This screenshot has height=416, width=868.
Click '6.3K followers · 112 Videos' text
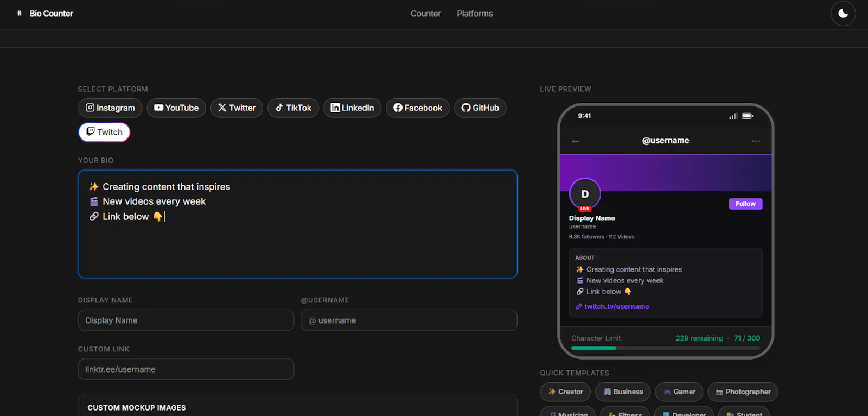[x=602, y=237]
